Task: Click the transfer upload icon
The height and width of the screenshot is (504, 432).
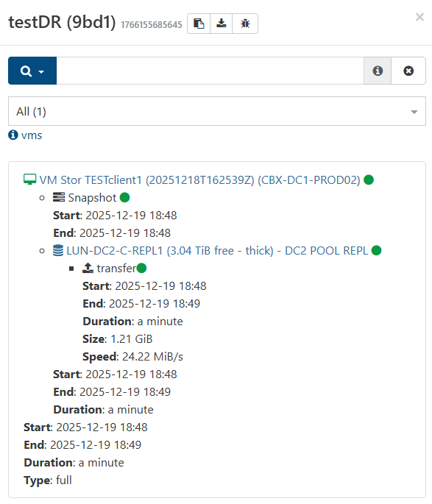Action: pyautogui.click(x=88, y=268)
